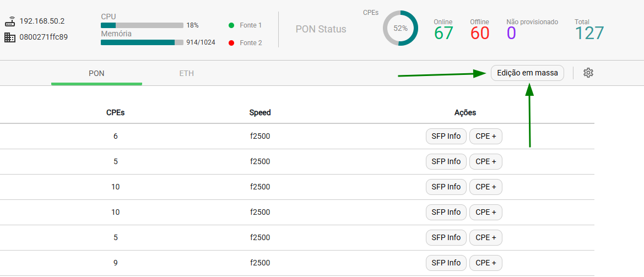Click the Offline count 60
Screen dimensions: 644x277
pos(480,33)
